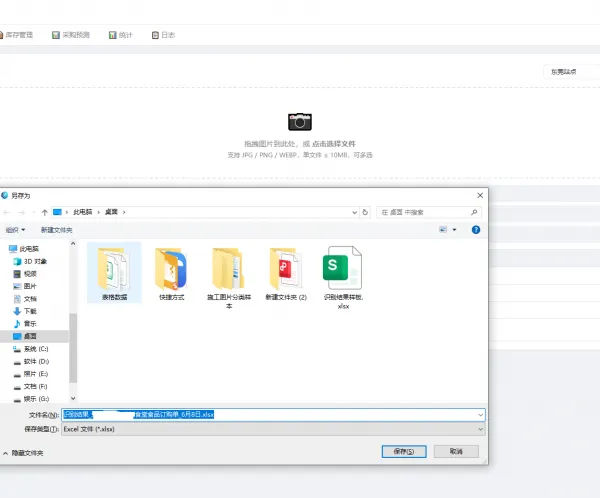Click the 取消 button
Screen dimensions: 600x498
pyautogui.click(x=456, y=452)
